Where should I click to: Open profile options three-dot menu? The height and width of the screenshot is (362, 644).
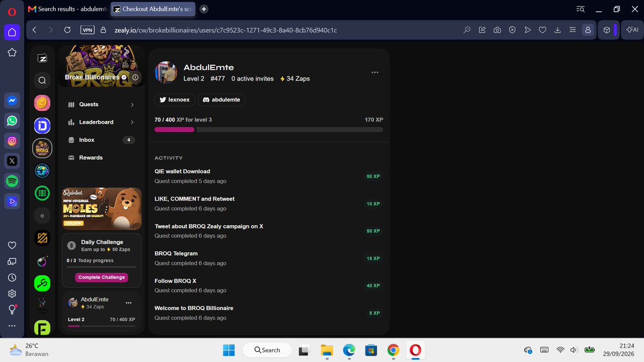375,72
